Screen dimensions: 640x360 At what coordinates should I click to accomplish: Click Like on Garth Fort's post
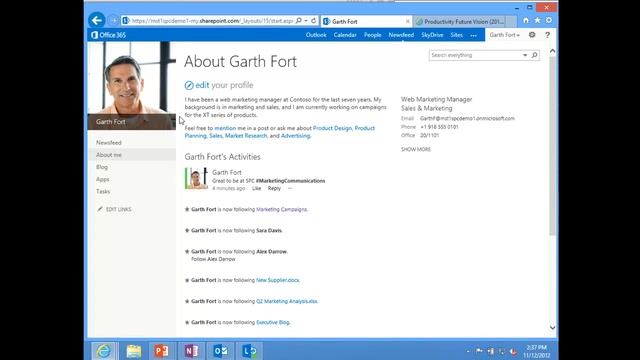tap(256, 189)
